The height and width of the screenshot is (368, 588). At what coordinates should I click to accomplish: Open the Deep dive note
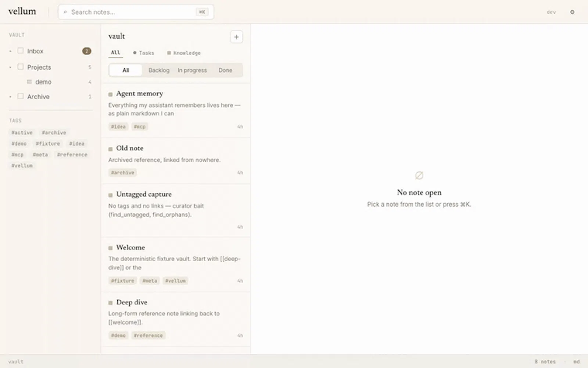click(176, 319)
